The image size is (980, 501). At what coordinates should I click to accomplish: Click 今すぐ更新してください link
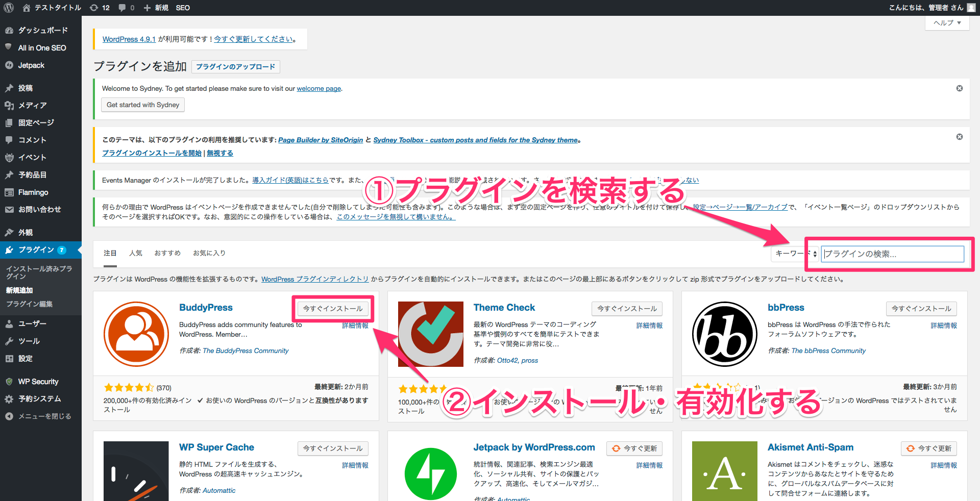tap(254, 39)
